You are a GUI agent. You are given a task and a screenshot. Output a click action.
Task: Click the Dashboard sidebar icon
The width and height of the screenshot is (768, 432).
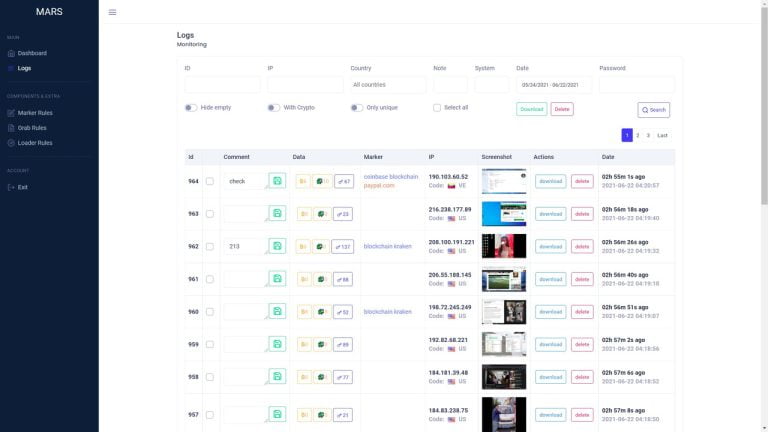click(x=11, y=53)
